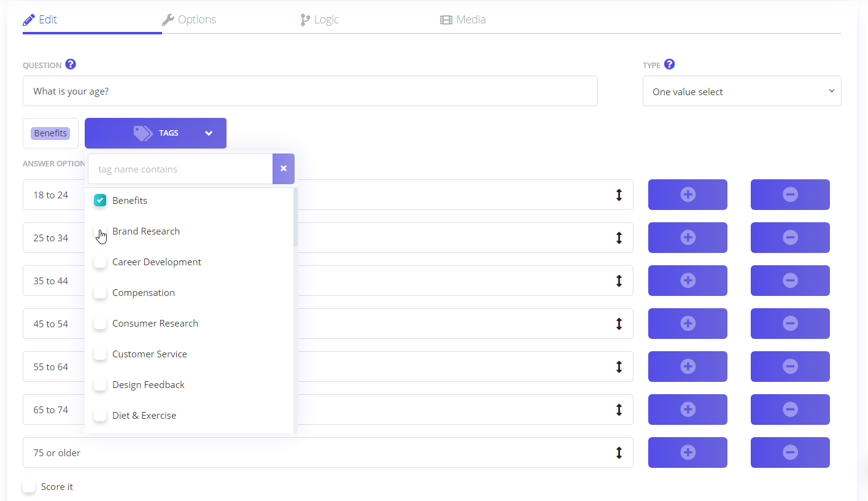
Task: Uncheck the Benefits tag checkbox
Action: tap(100, 200)
